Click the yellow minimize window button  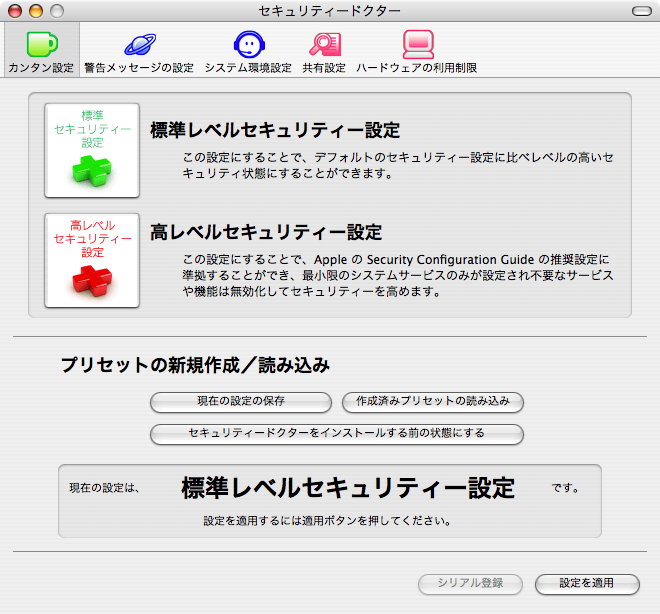(x=36, y=11)
